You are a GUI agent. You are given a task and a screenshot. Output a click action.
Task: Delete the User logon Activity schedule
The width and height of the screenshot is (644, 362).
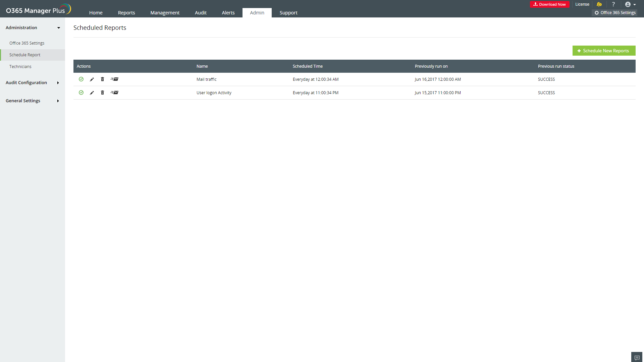point(102,93)
